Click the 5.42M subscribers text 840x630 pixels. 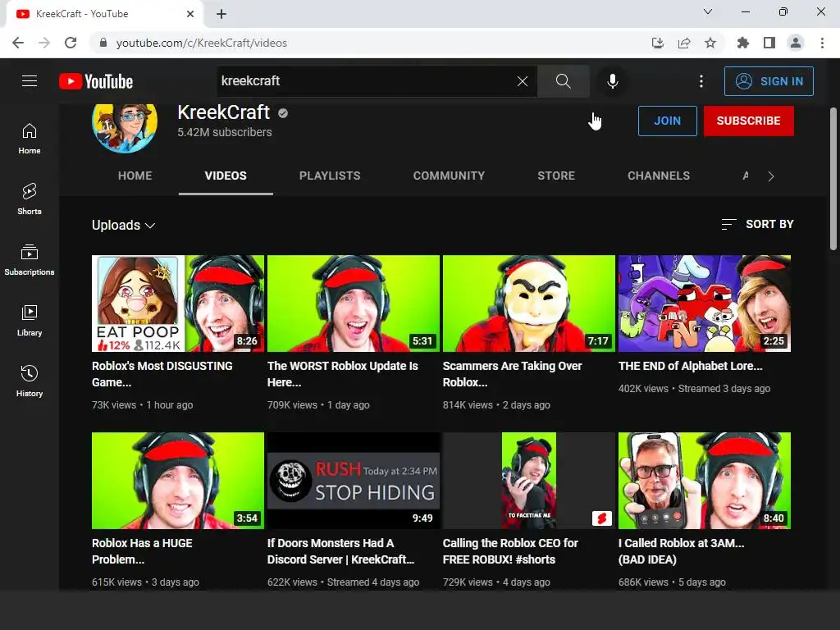coord(225,132)
